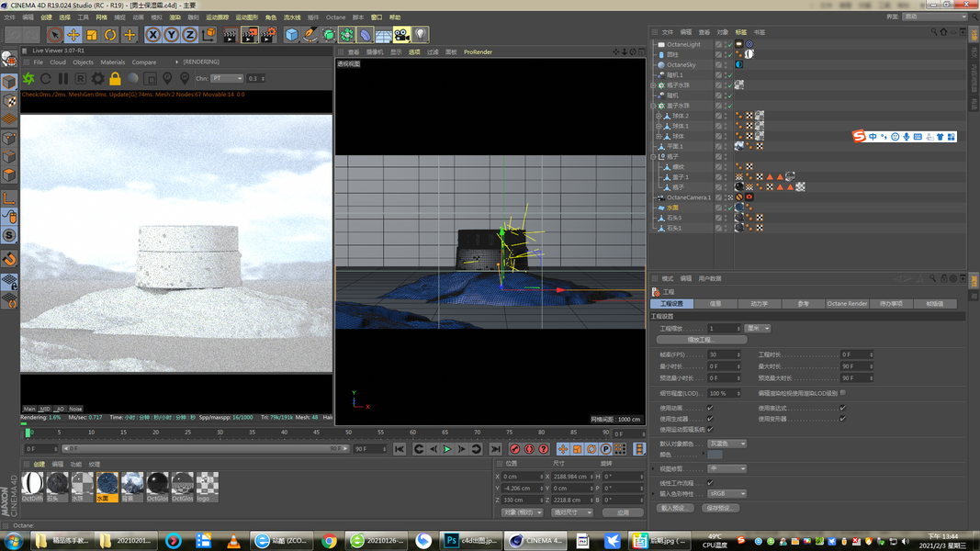Click the 缩放工程 button
Viewport: 980px width, 551px height.
702,340
